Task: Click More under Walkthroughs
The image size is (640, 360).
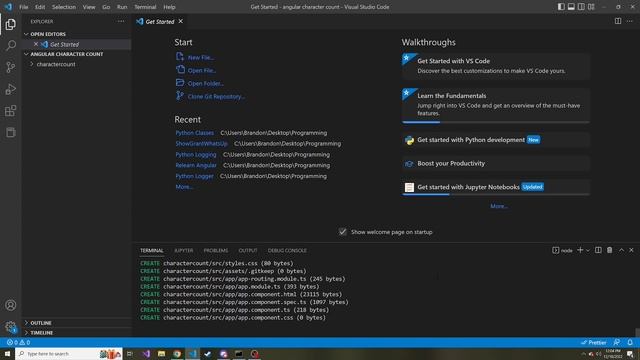Action: [499, 206]
